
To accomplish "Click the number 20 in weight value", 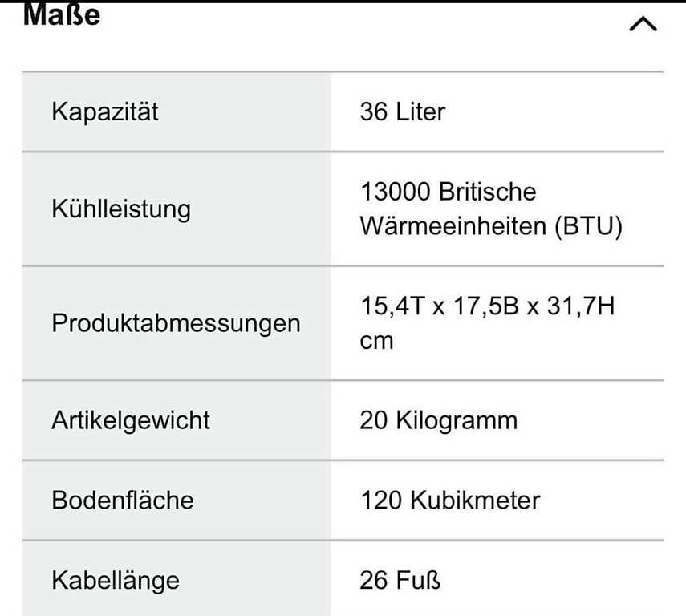I will (x=374, y=420).
